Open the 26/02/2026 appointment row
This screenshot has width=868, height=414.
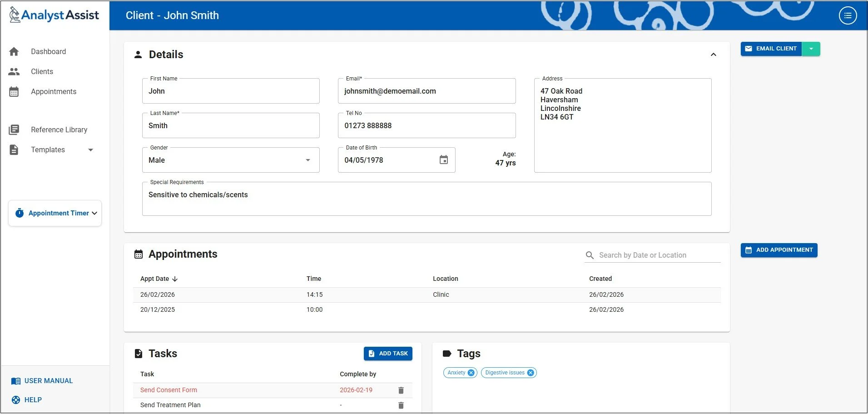[427, 295]
